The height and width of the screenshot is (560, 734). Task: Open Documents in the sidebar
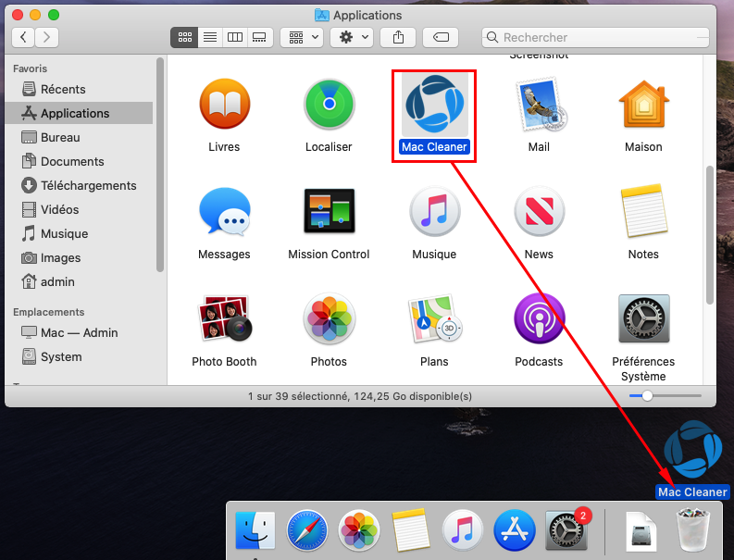click(x=79, y=162)
